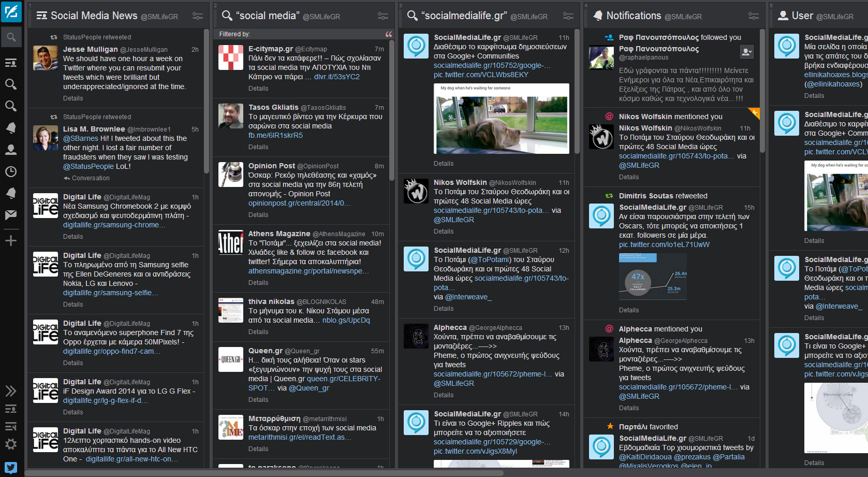Image resolution: width=868 pixels, height=477 pixels.
Task: Open Tasos Gkliatis avatar
Action: coord(231,116)
